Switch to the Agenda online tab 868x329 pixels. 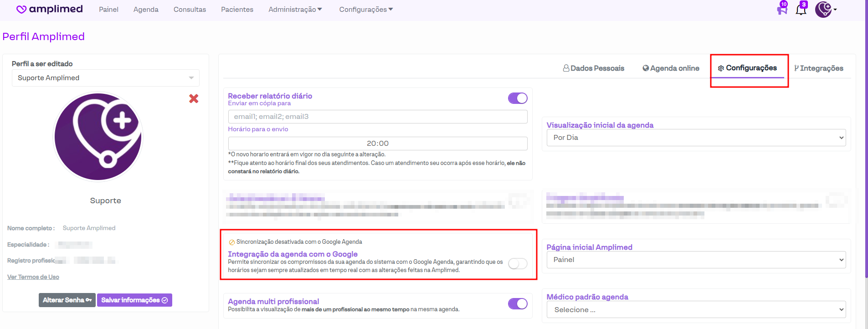click(671, 68)
